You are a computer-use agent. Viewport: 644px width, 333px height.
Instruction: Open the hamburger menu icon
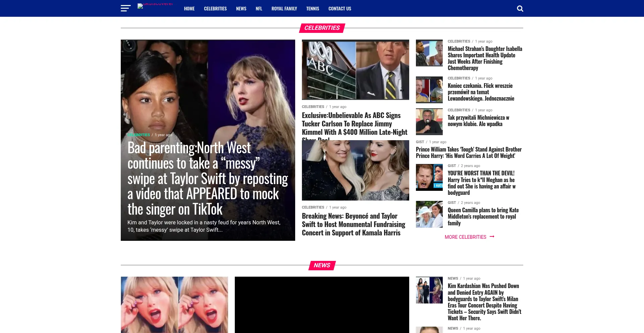pyautogui.click(x=125, y=8)
